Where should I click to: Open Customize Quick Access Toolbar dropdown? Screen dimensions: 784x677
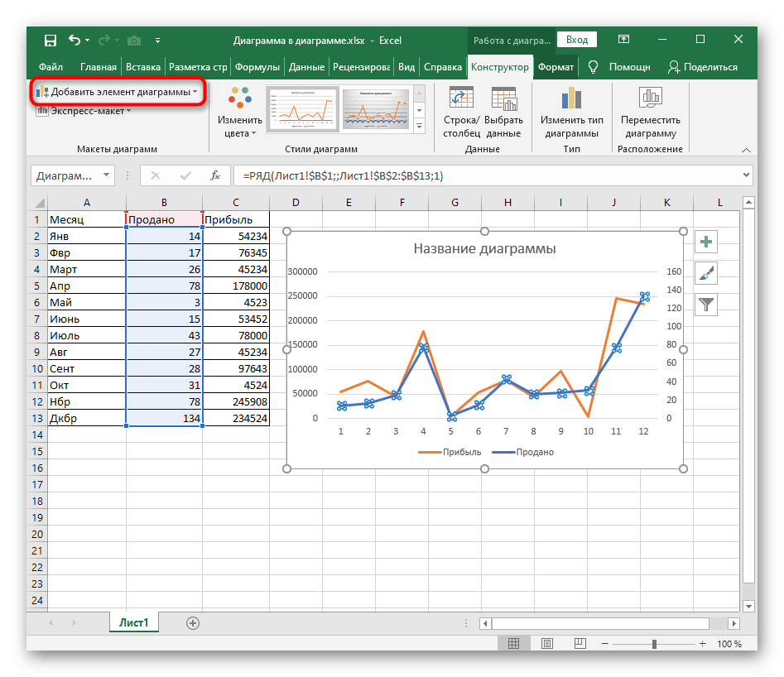pyautogui.click(x=157, y=41)
